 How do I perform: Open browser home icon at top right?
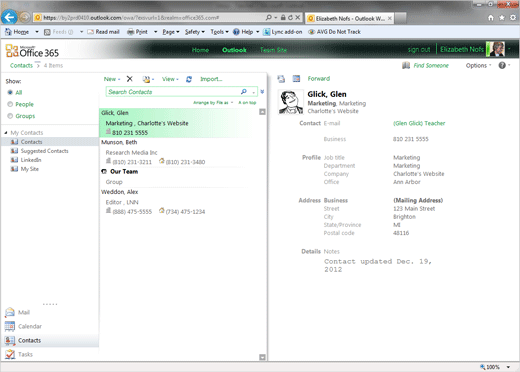tap(491, 18)
